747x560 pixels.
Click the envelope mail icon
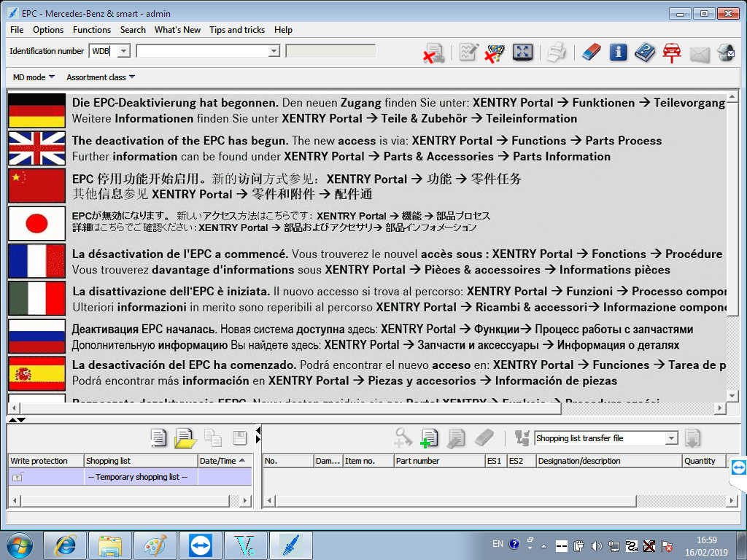tap(700, 54)
